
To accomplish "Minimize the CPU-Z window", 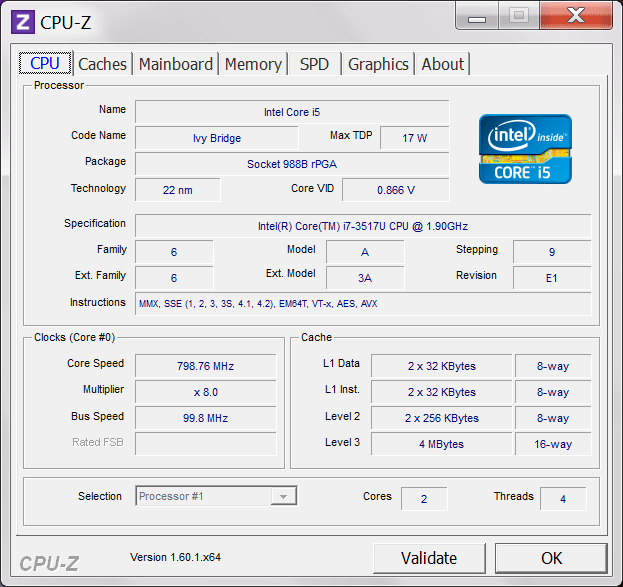I will point(477,16).
